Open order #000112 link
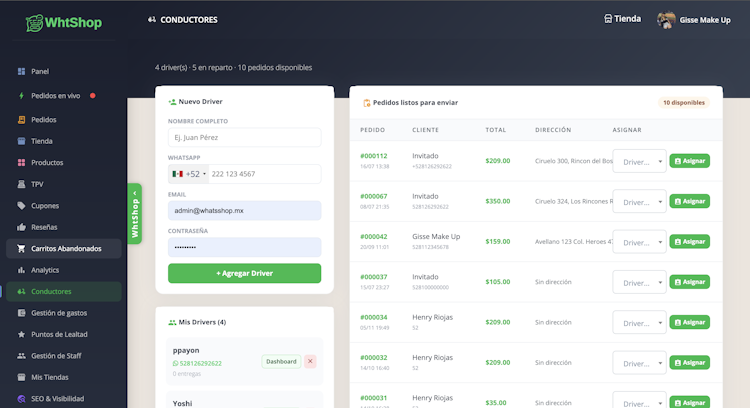750x408 pixels. (374, 156)
